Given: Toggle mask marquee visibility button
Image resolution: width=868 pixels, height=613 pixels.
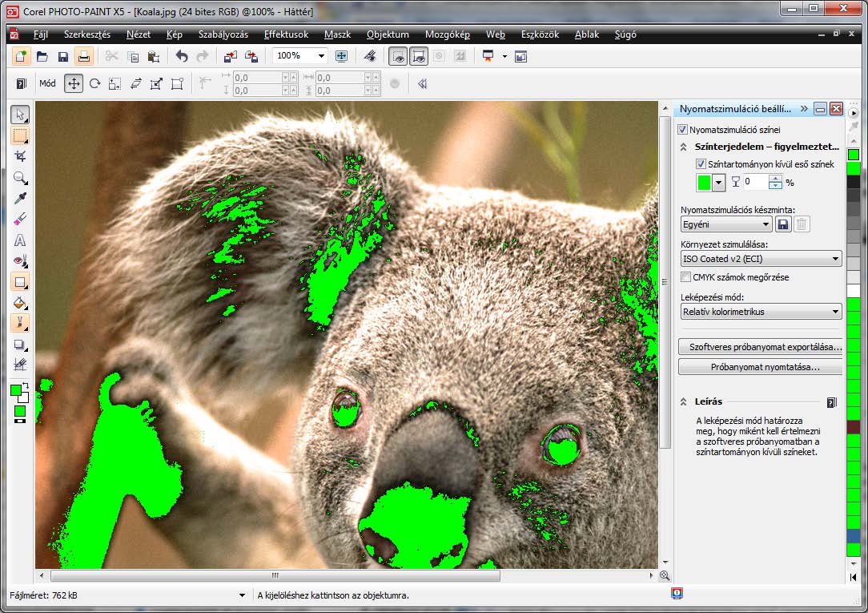Looking at the screenshot, I should [x=398, y=56].
